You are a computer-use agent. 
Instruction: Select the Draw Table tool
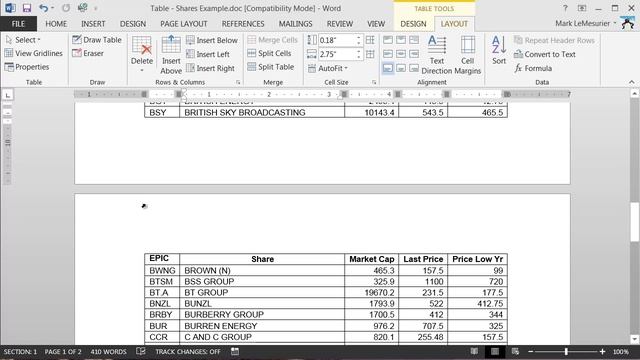coord(97,40)
